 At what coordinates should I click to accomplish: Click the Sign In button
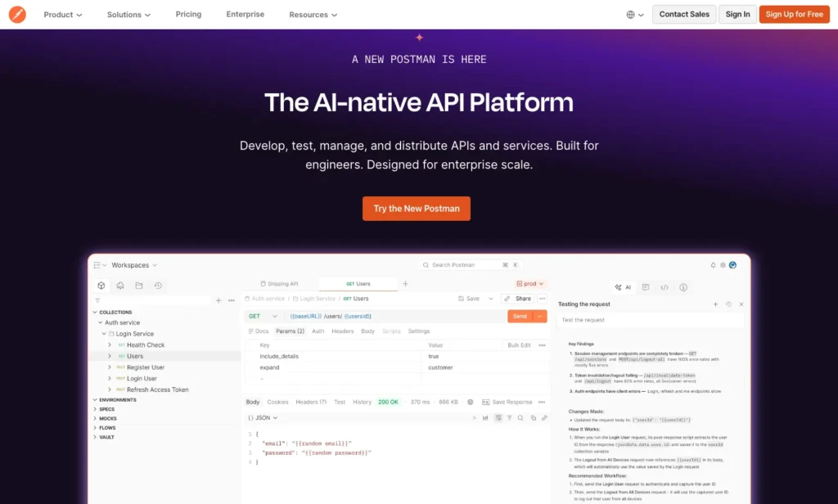click(737, 15)
